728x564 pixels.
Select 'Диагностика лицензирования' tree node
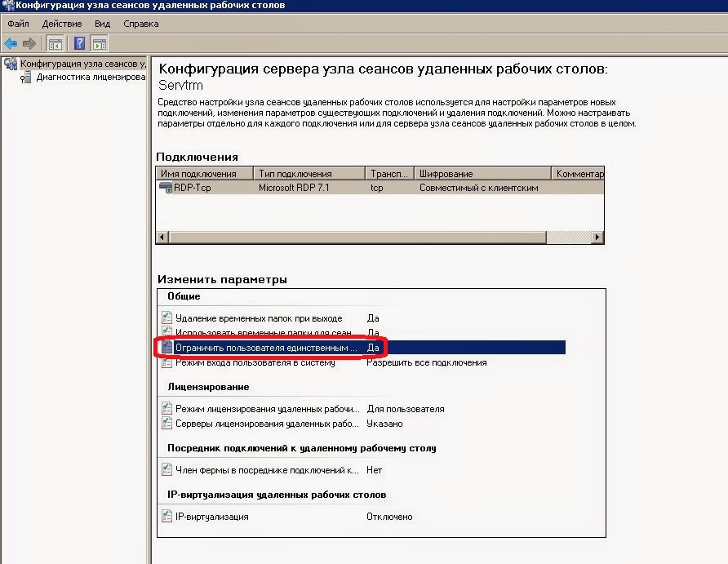[x=91, y=77]
